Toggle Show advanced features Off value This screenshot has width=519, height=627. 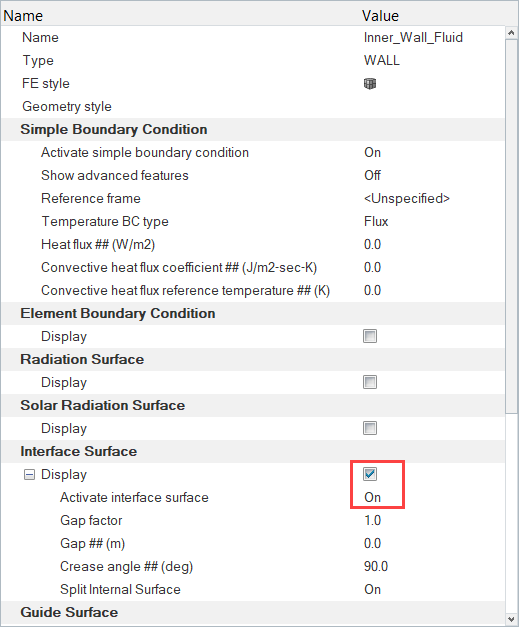pos(372,176)
